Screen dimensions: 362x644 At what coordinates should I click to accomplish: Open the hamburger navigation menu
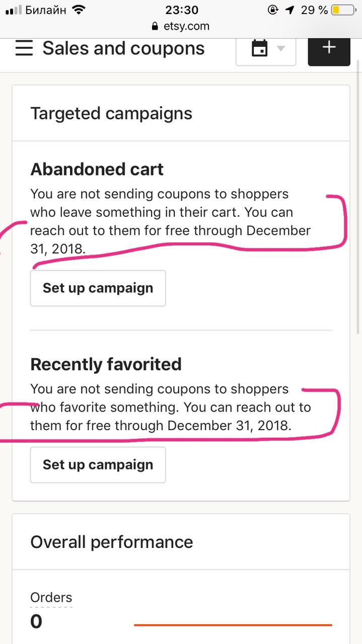[24, 49]
